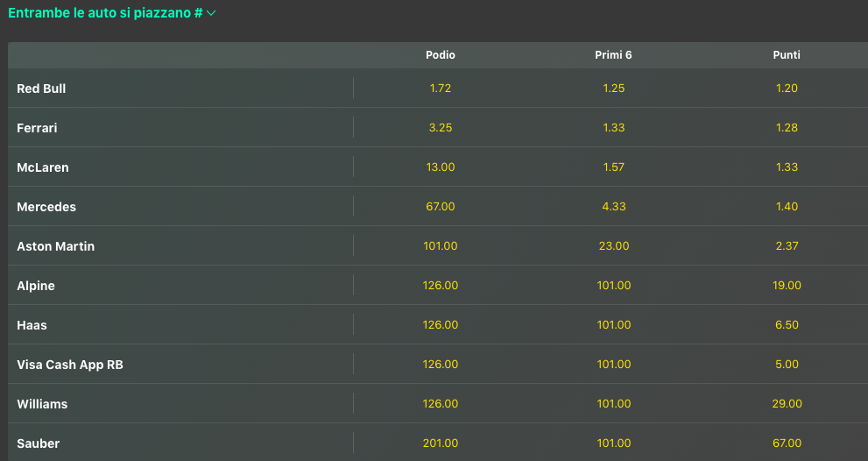Pick Ferrari Primi 6 odds 1.33
This screenshot has width=868, height=461.
click(614, 128)
